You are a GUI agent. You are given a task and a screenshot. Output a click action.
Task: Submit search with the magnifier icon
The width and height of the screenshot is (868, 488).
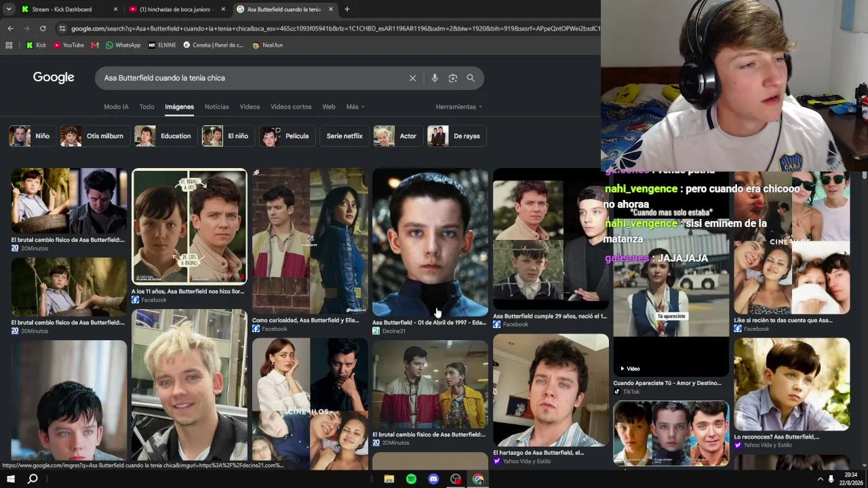pos(471,78)
